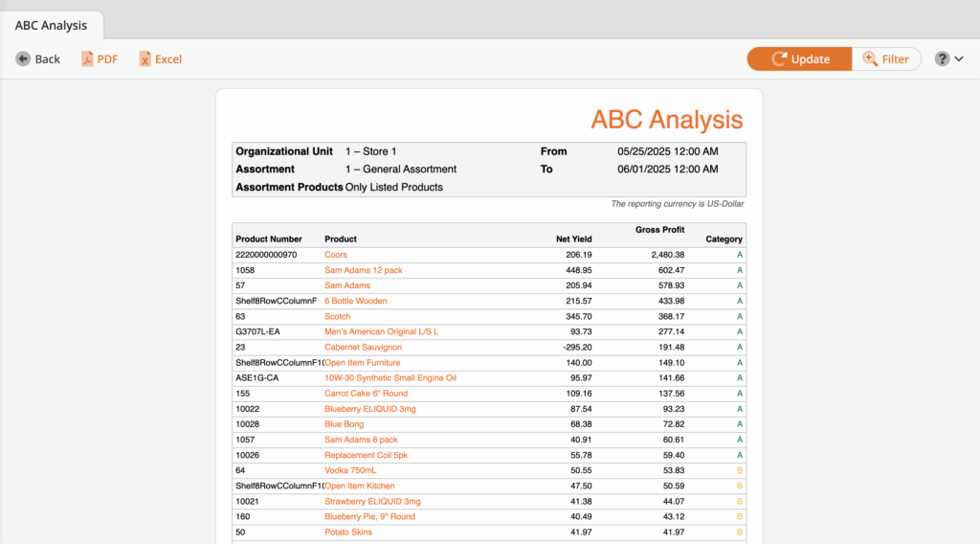Open the Carrot Cake 6" Round link
The width and height of the screenshot is (980, 544).
[x=367, y=394]
